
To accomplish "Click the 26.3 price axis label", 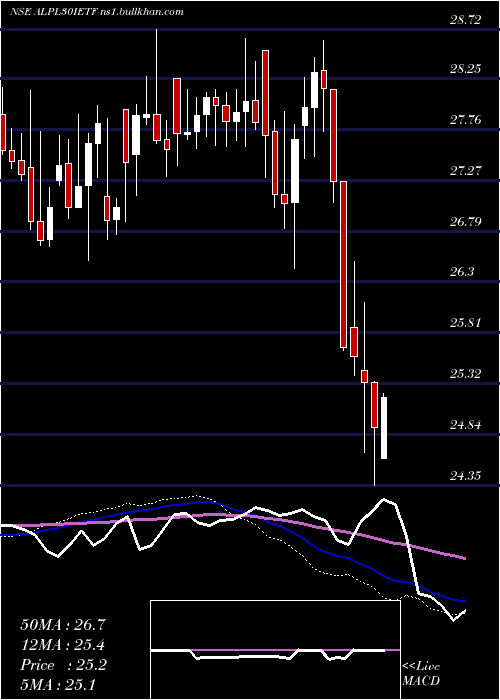I will (x=462, y=272).
